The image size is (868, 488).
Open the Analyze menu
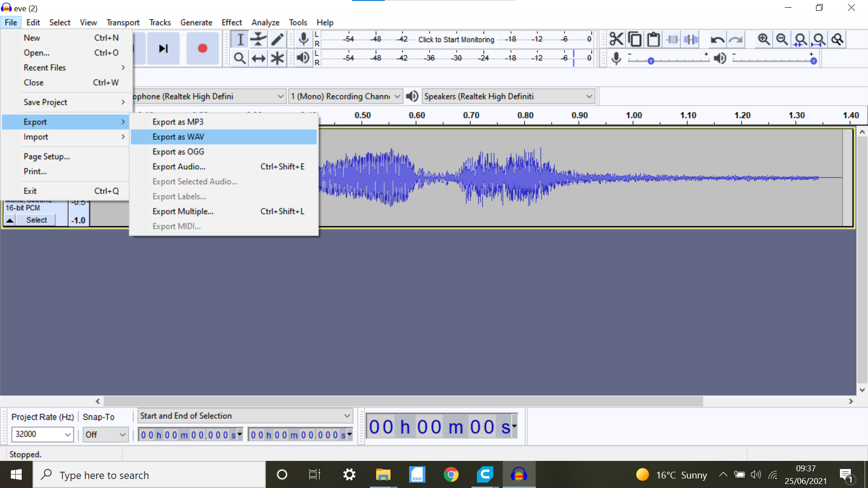(265, 23)
